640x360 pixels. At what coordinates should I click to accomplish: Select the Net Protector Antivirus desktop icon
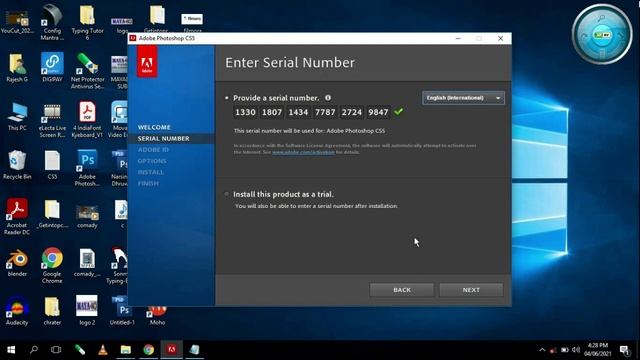pyautogui.click(x=87, y=71)
